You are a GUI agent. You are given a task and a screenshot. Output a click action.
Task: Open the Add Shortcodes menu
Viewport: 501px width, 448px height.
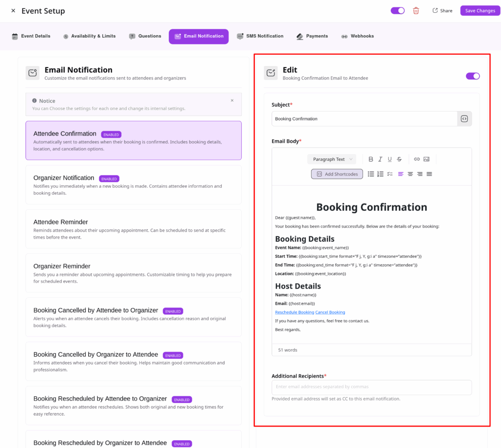coord(337,174)
